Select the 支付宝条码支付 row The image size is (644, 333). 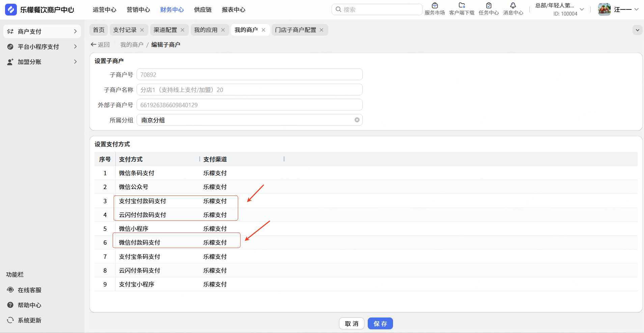click(366, 256)
